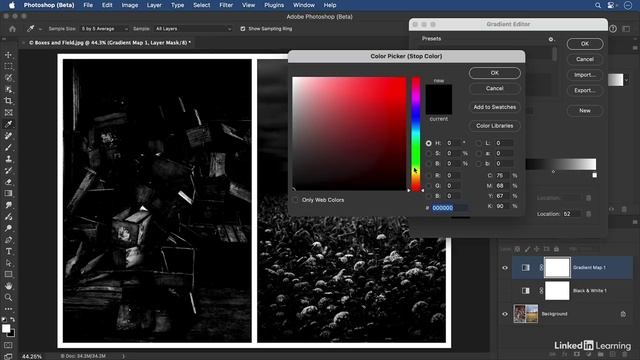Select the R red radio button
The width and height of the screenshot is (640, 360).
[x=428, y=176]
